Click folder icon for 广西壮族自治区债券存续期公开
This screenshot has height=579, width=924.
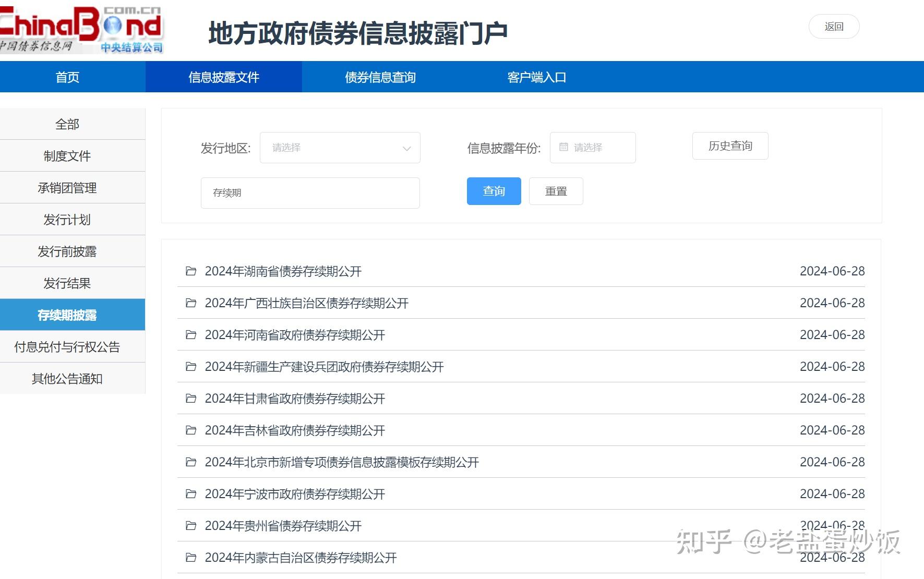point(191,303)
